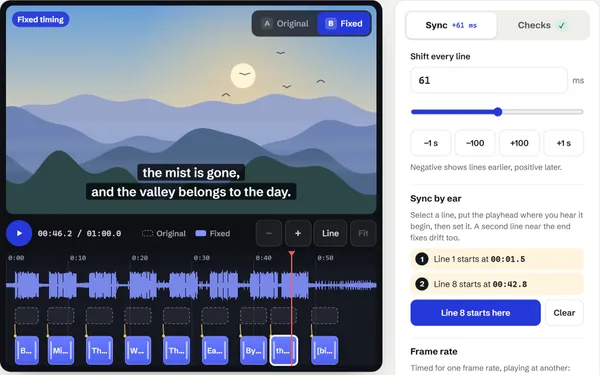Switch preview to Fixed timing (B)

pos(344,24)
